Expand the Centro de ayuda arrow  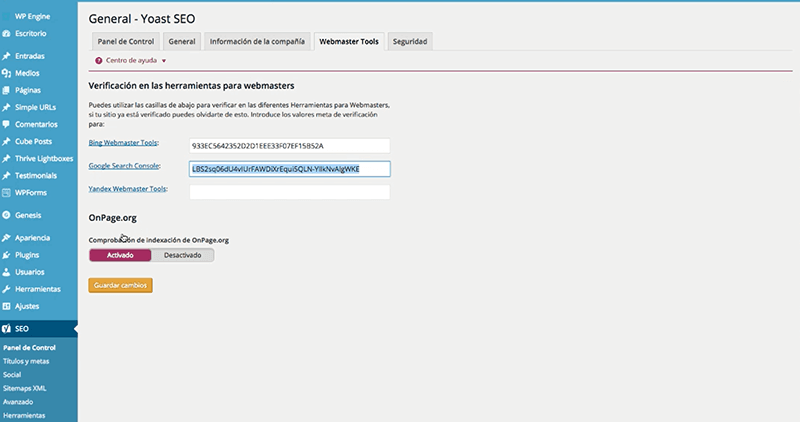[x=164, y=61]
